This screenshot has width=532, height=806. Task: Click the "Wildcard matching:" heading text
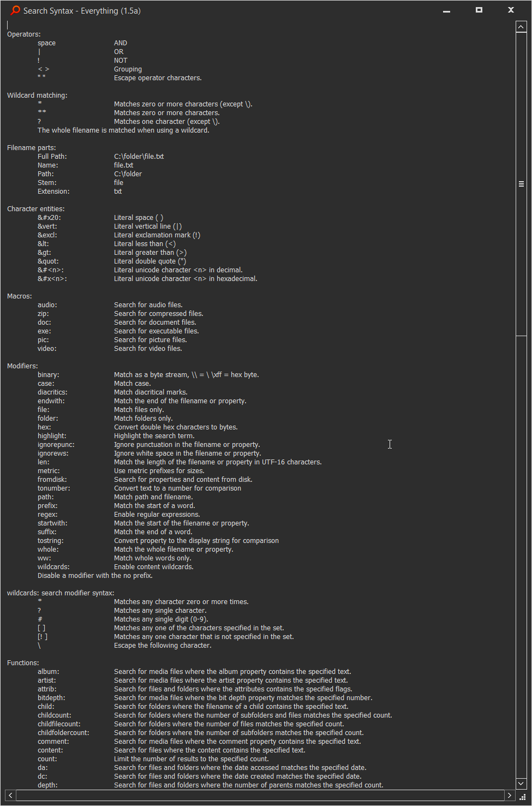(x=37, y=95)
